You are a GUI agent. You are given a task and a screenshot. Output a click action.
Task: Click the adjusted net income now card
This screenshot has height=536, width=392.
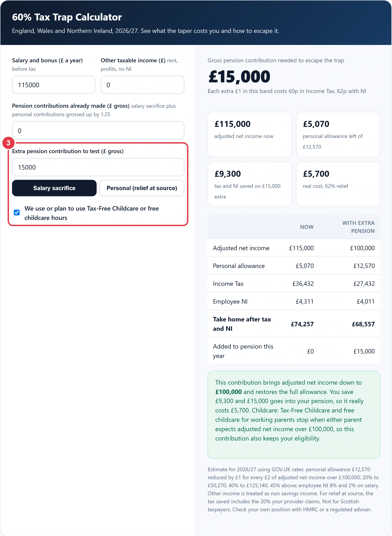[x=249, y=134]
